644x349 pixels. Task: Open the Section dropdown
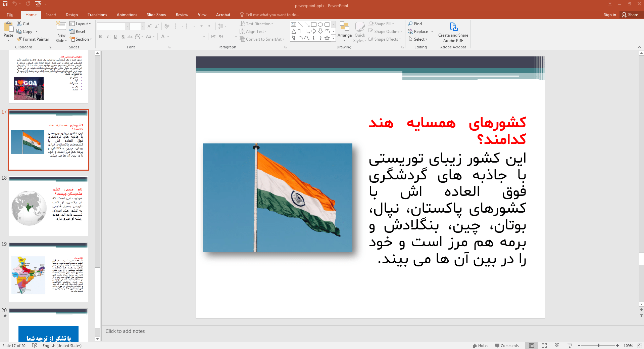coord(81,39)
